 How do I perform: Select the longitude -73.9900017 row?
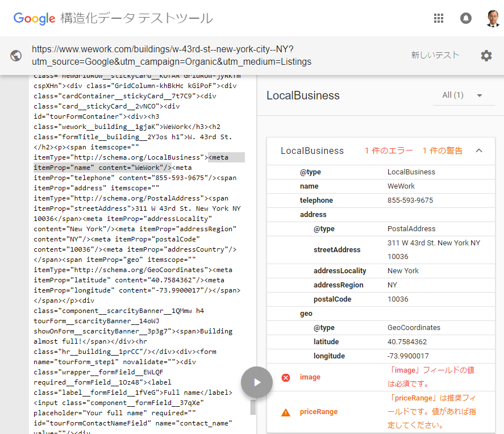pos(381,356)
